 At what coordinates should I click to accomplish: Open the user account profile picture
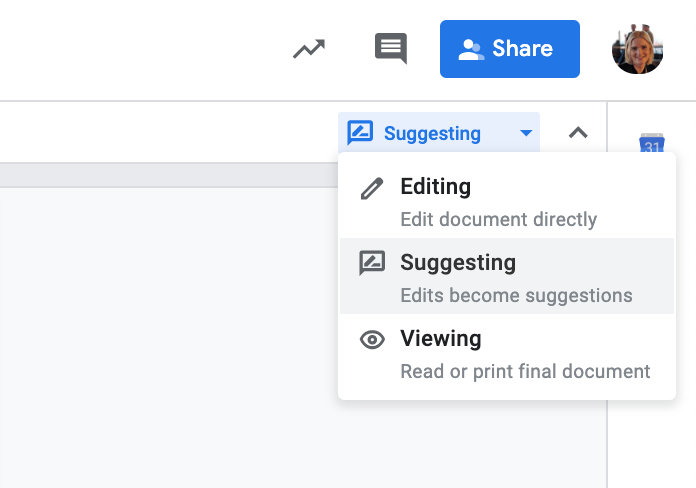(x=637, y=49)
